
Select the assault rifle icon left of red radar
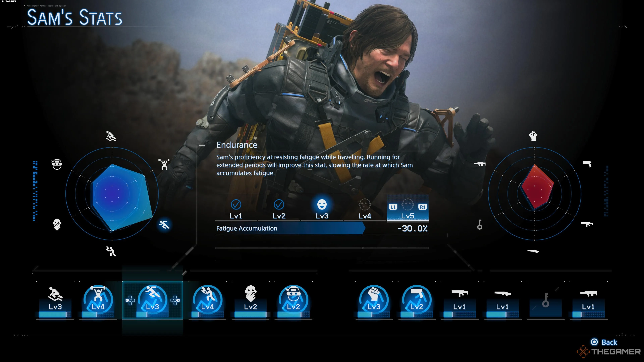[x=479, y=164]
